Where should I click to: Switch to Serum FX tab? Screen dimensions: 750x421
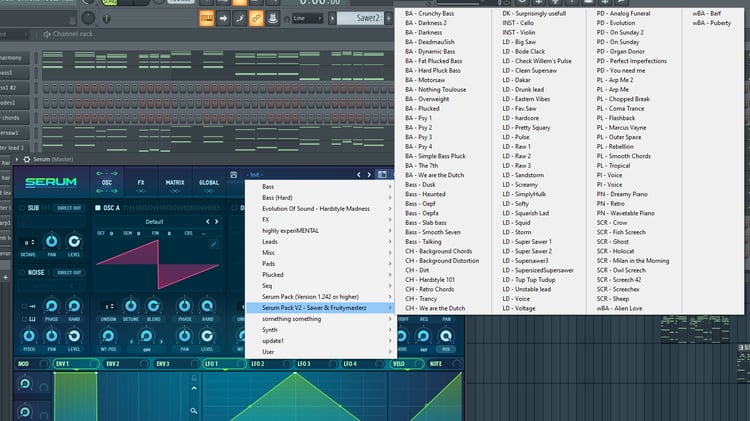[x=141, y=182]
